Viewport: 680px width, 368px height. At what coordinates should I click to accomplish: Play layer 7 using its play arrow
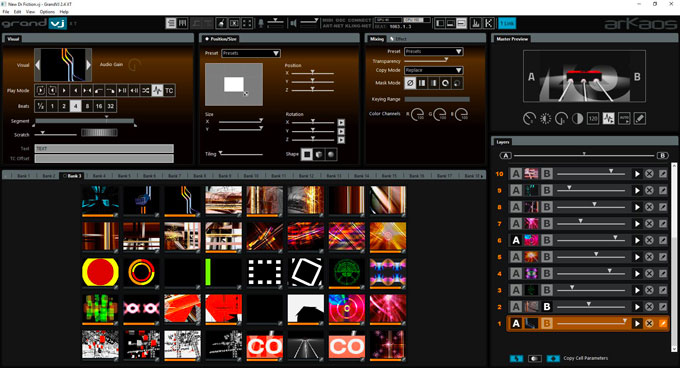[637, 224]
